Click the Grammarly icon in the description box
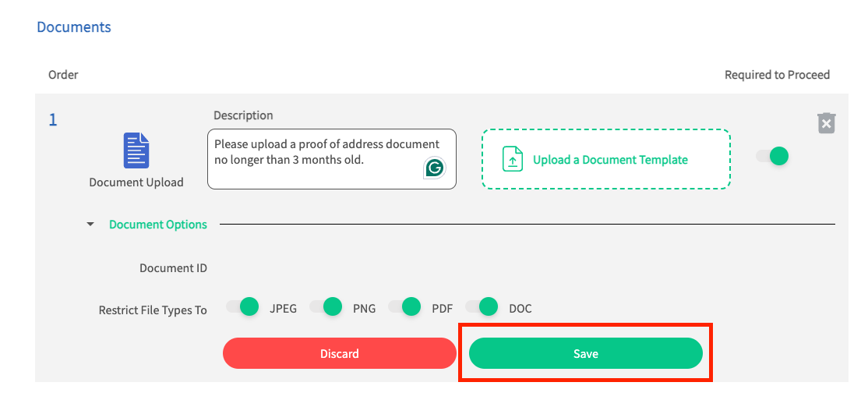 (435, 168)
